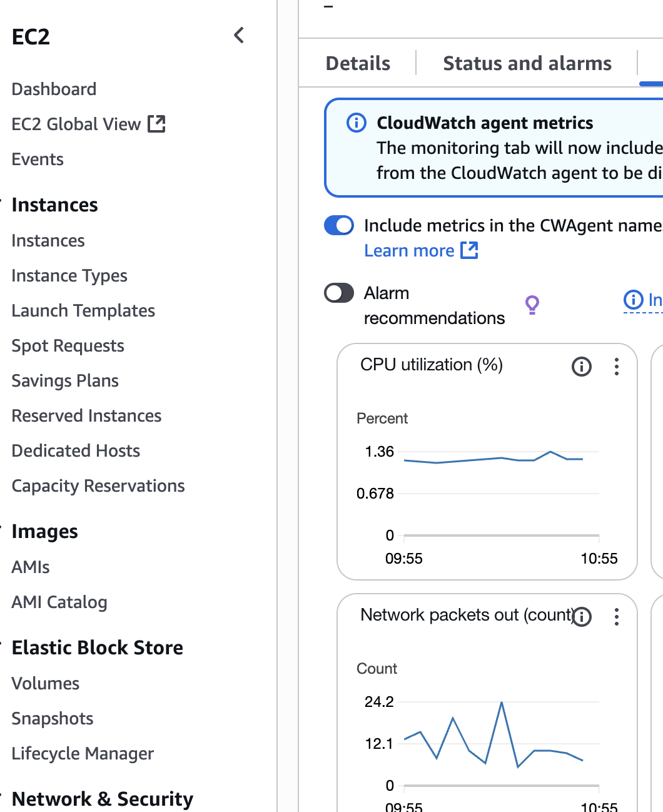Click the EC2 sidebar heading
663x812 pixels.
(31, 36)
